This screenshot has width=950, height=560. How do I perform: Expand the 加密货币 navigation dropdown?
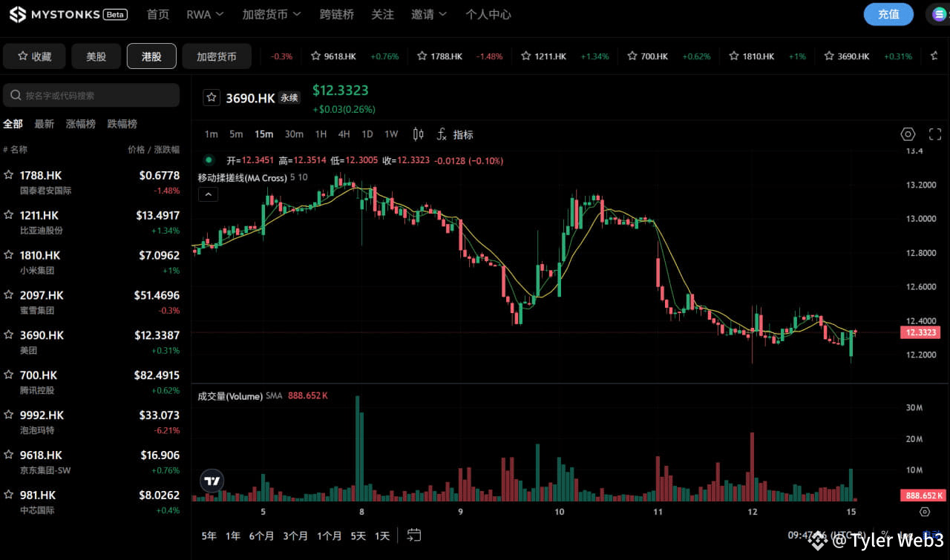(x=272, y=14)
